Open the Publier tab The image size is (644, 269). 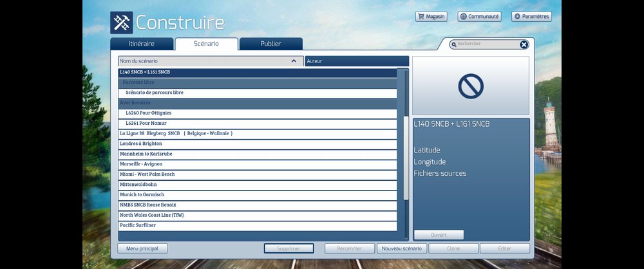point(271,44)
